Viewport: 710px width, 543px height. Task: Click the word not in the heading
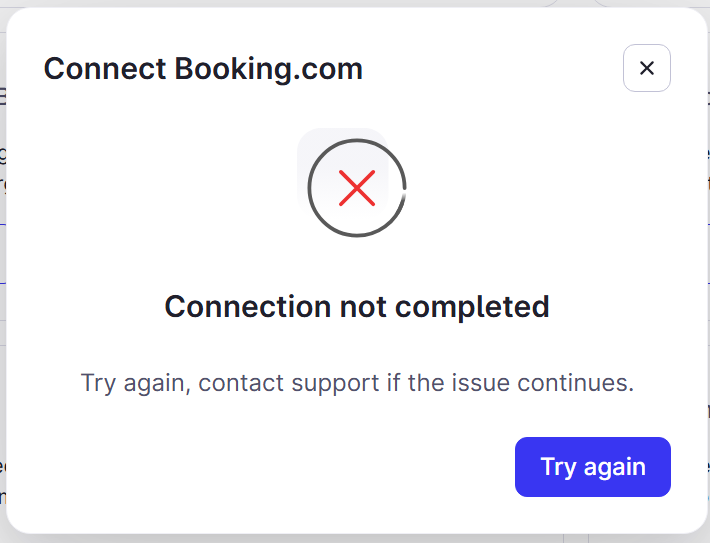(x=363, y=307)
